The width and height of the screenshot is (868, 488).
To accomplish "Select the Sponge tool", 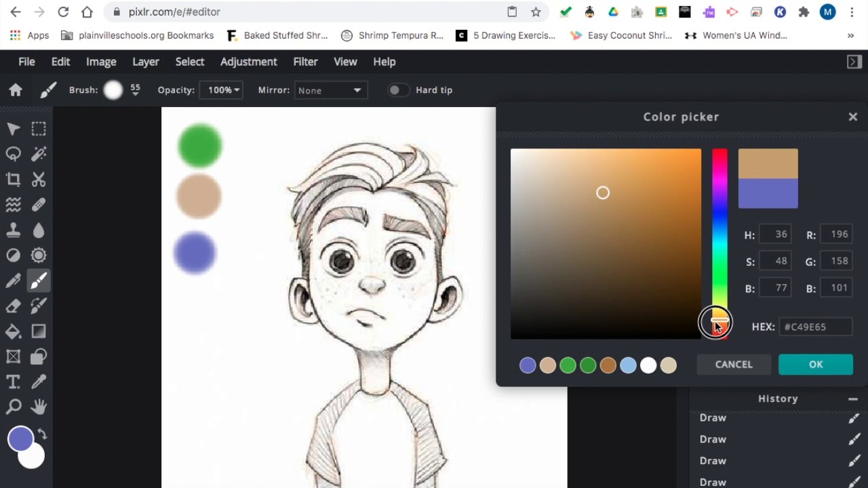I will tap(39, 256).
